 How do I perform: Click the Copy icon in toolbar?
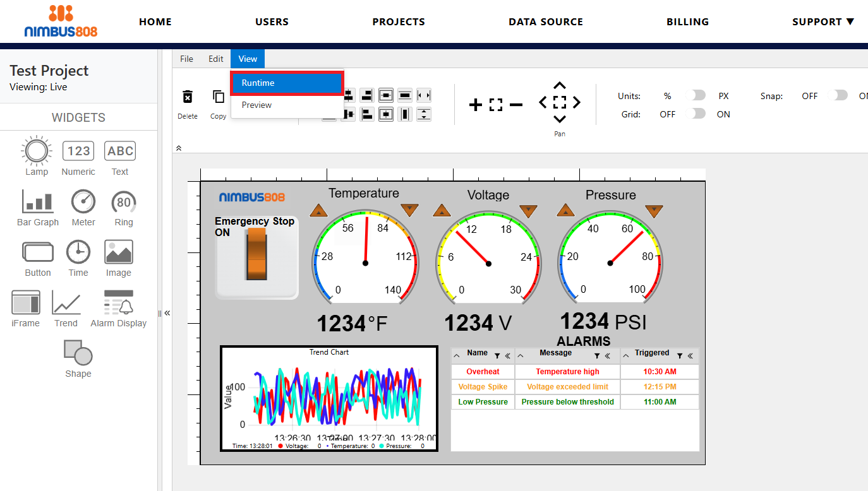coord(218,97)
